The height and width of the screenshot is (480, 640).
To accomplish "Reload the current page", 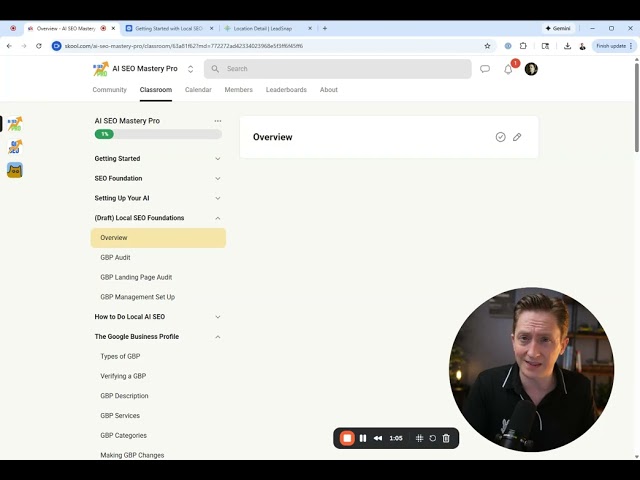I will click(39, 46).
